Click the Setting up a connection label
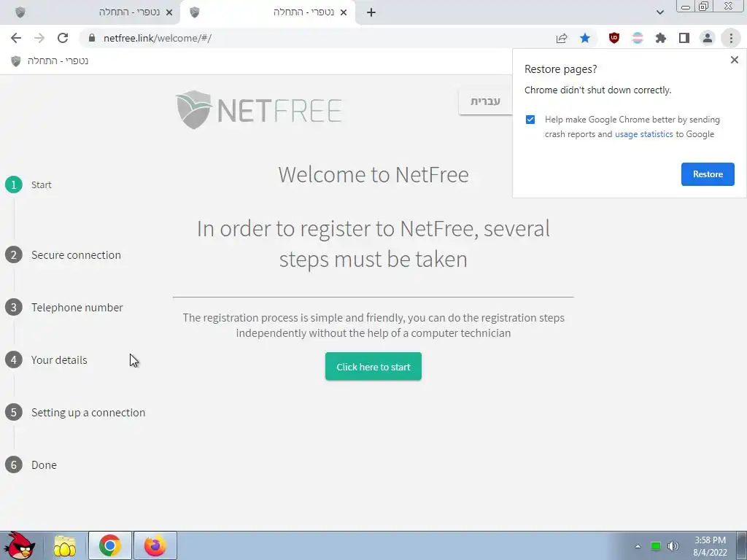Image resolution: width=747 pixels, height=560 pixels. [88, 413]
